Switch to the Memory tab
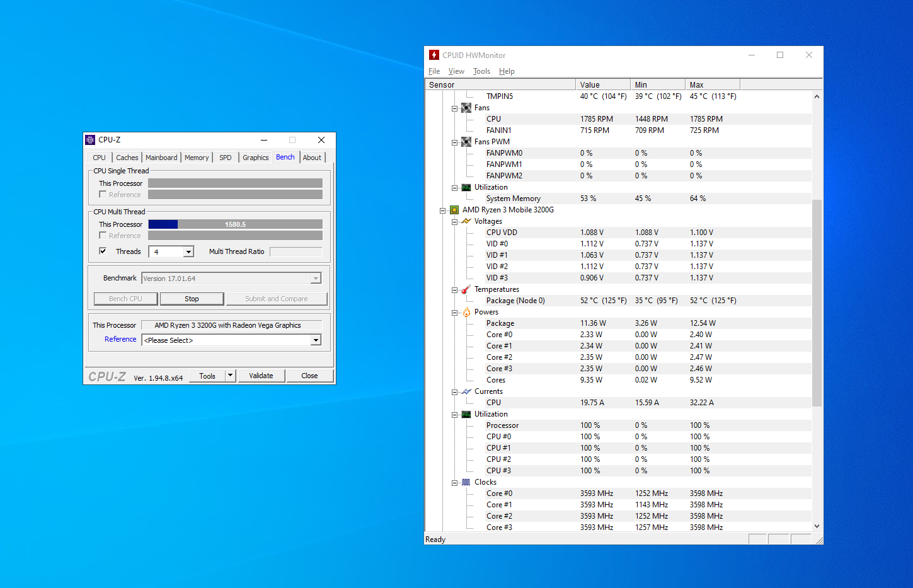This screenshot has height=588, width=913. pos(197,158)
